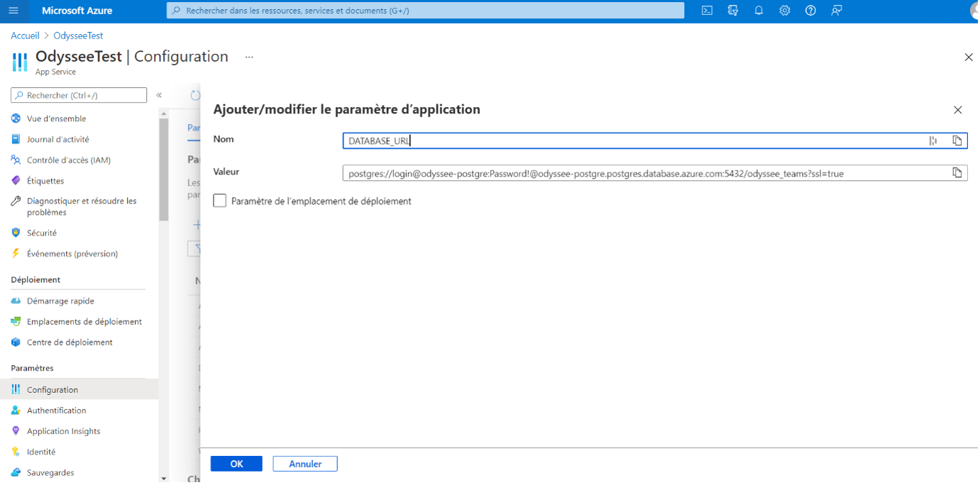Toggle Paramètre de l'emplacement de déploiement checkbox
This screenshot has height=485, width=980.
click(x=220, y=201)
